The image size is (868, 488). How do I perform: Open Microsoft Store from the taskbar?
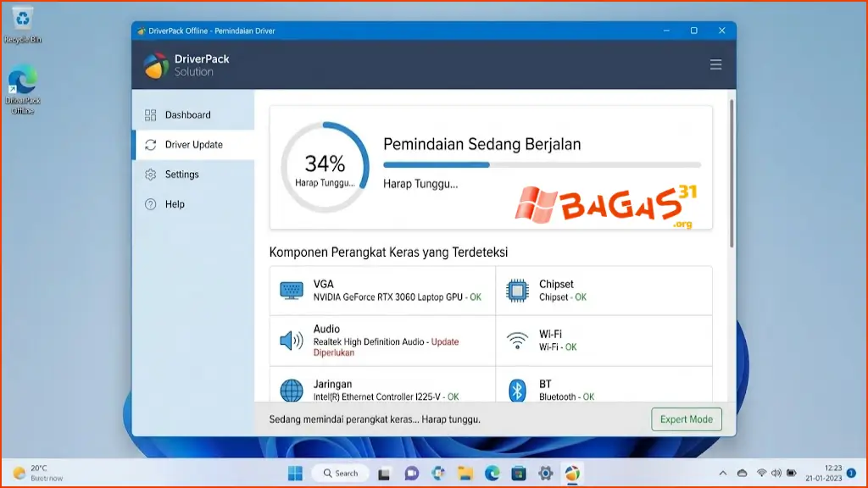[x=519, y=474]
